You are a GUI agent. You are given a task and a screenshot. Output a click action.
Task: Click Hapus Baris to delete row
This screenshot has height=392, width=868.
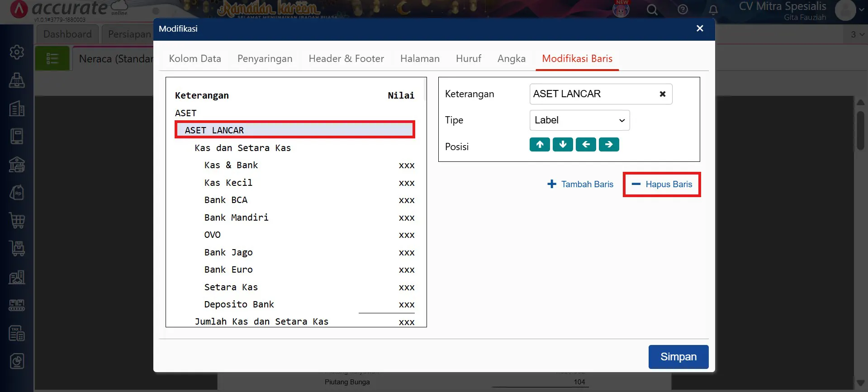point(662,184)
